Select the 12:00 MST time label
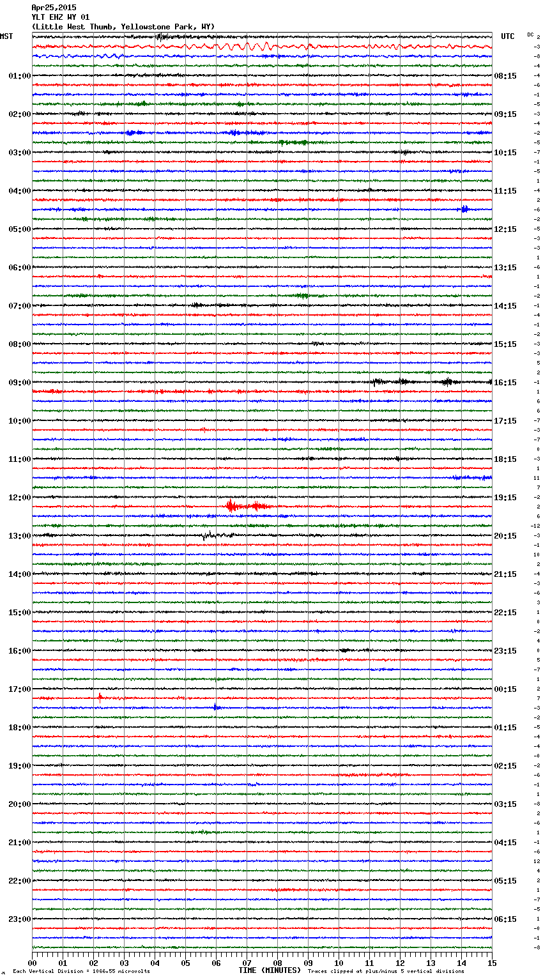The height and width of the screenshot is (980, 543). (x=20, y=498)
